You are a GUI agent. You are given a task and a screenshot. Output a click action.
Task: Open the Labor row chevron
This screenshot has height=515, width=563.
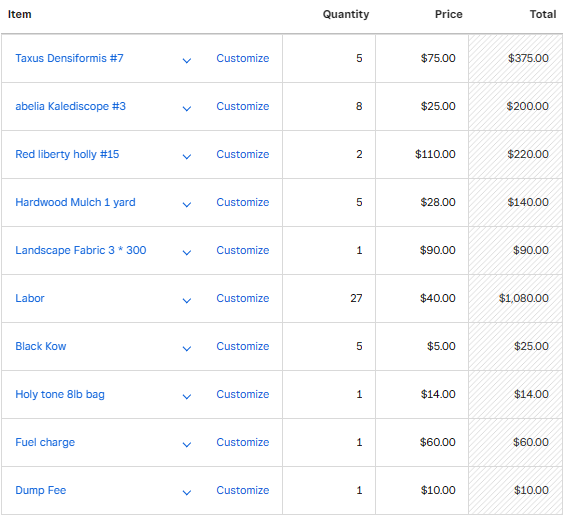(x=187, y=301)
